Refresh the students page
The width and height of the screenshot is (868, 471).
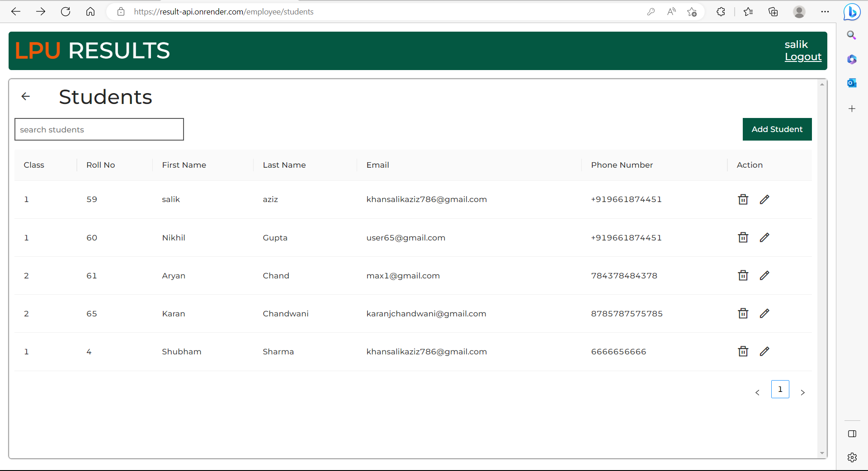pyautogui.click(x=66, y=12)
